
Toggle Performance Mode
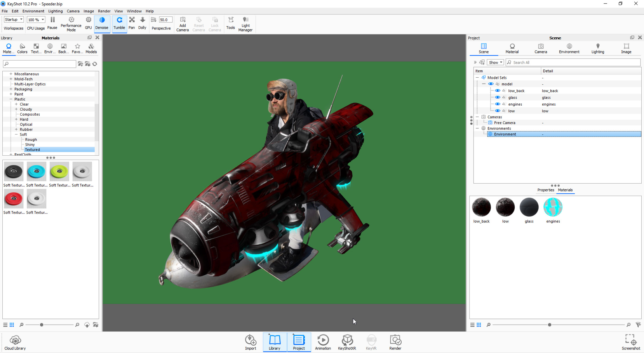coord(71,24)
